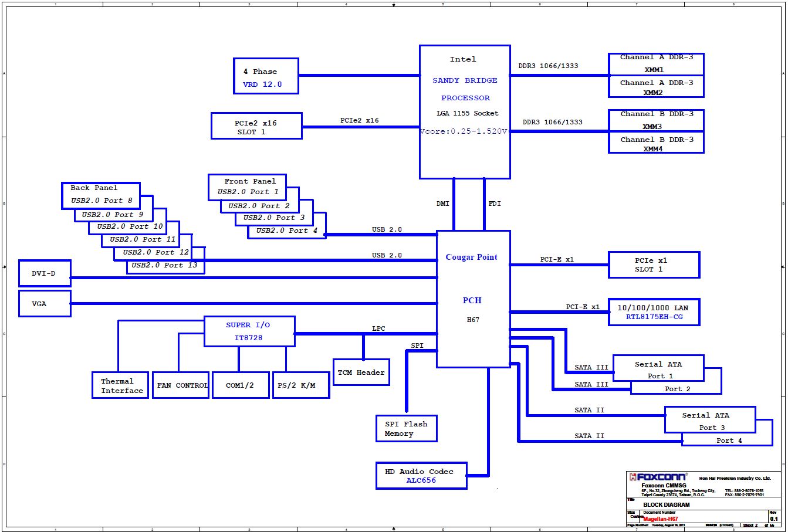Select the SPI bus label
The height and width of the screenshot is (532, 788).
[x=417, y=345]
